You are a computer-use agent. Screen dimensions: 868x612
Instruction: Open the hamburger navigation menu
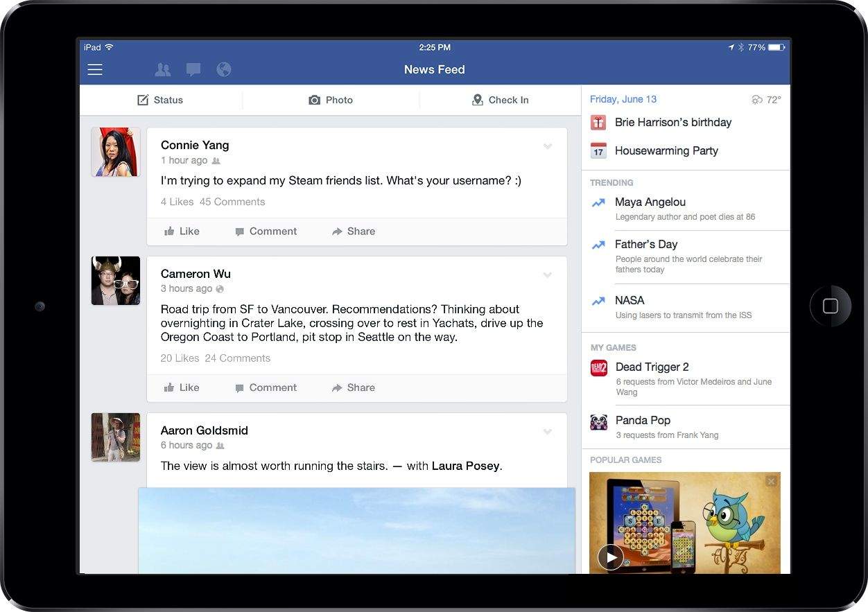(x=95, y=69)
